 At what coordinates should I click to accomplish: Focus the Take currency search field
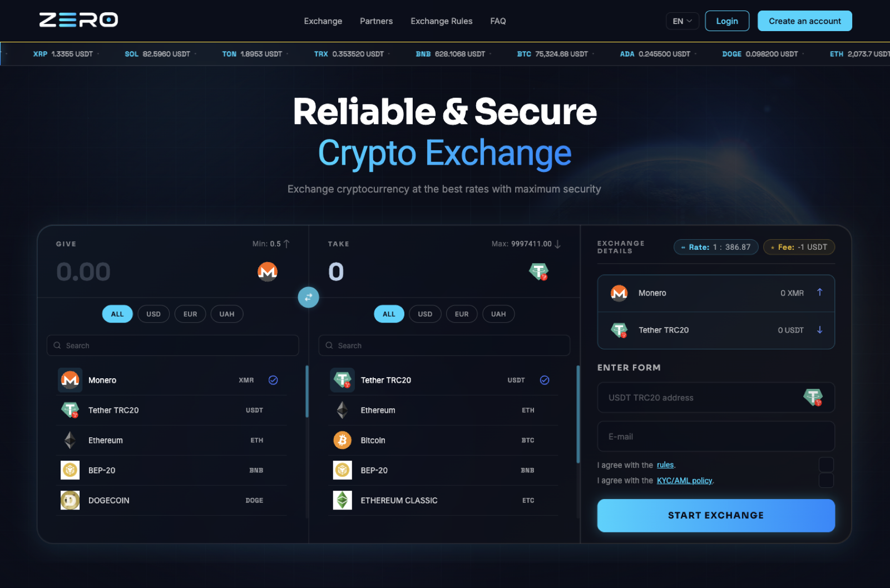[444, 345]
